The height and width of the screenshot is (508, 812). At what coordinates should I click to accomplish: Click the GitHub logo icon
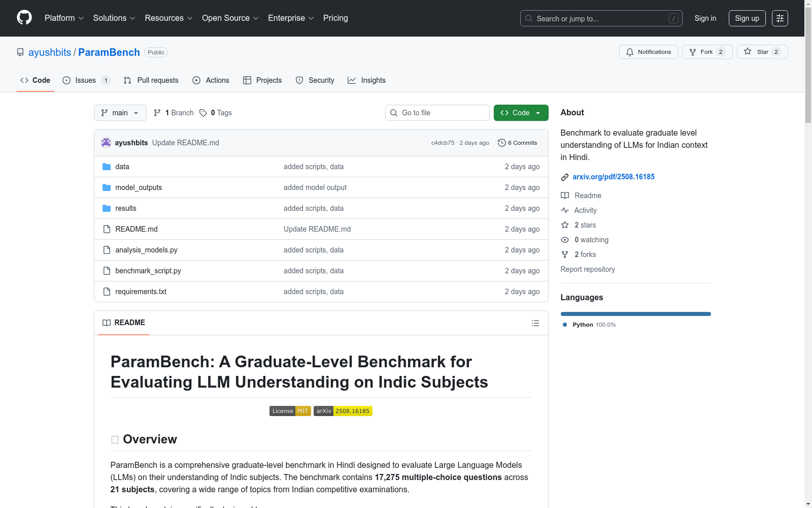tap(24, 18)
